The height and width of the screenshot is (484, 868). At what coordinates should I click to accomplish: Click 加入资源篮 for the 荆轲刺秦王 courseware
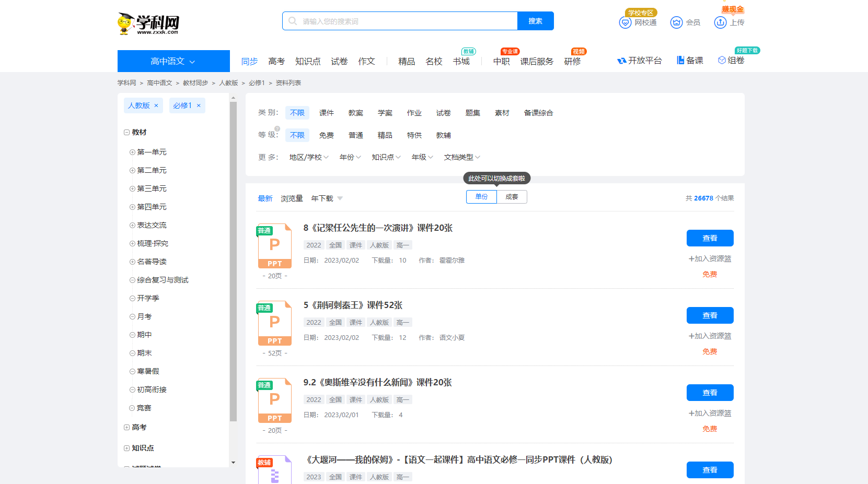coord(710,336)
